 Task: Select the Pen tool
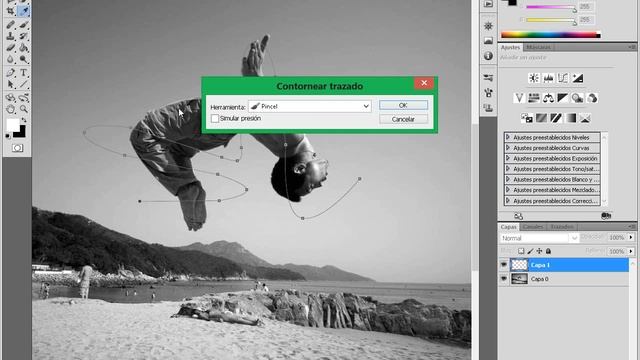click(x=11, y=73)
